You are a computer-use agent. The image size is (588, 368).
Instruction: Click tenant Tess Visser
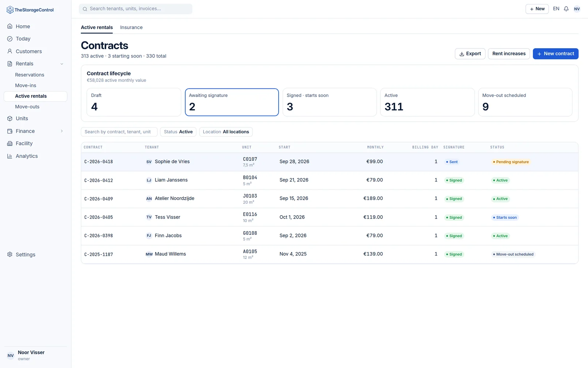(168, 217)
